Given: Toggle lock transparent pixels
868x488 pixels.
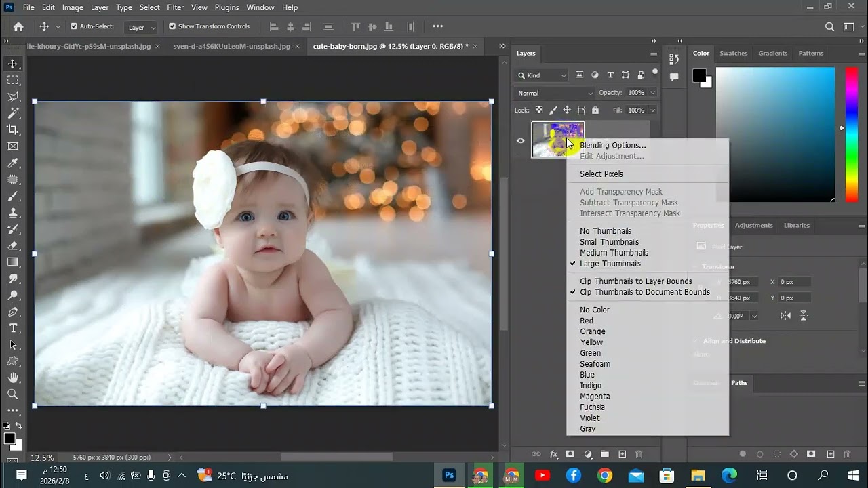Looking at the screenshot, I should click(539, 110).
